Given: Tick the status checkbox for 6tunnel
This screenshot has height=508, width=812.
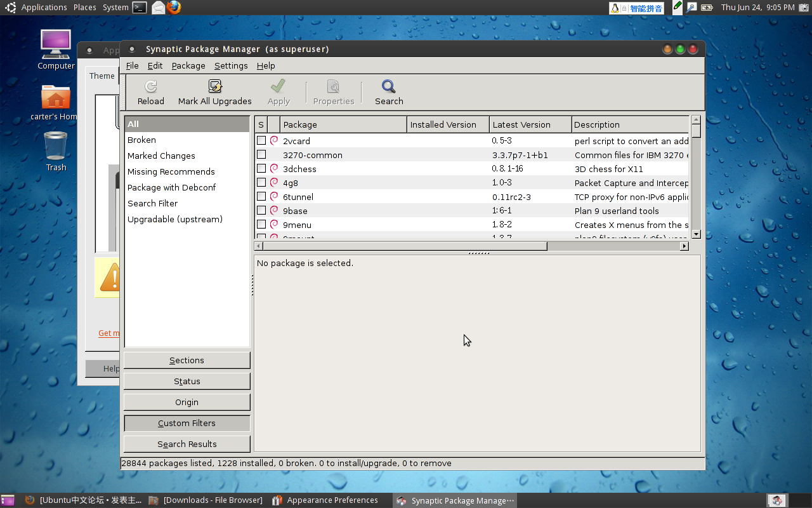Looking at the screenshot, I should [261, 196].
